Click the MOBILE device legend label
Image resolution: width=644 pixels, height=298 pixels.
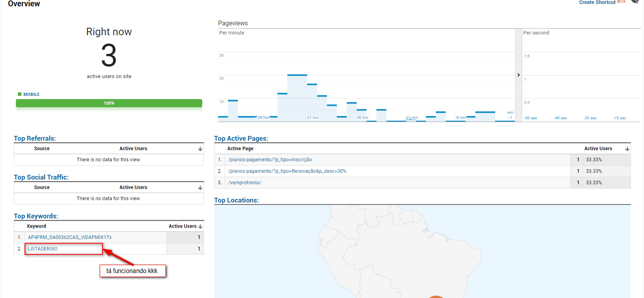[x=31, y=94]
